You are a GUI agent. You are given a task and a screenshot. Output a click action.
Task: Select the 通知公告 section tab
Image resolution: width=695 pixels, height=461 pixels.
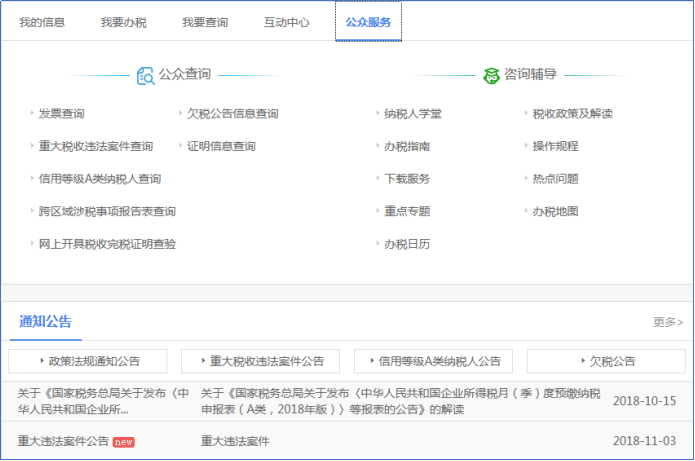click(45, 321)
